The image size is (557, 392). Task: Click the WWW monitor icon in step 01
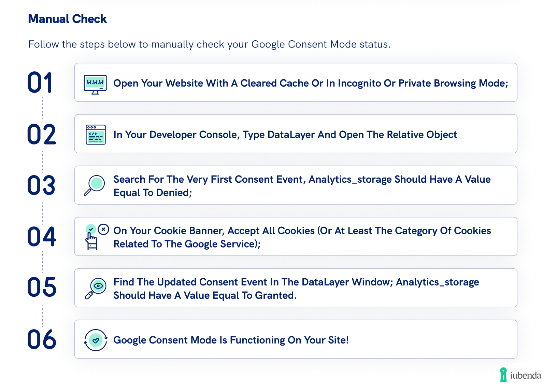coord(95,84)
